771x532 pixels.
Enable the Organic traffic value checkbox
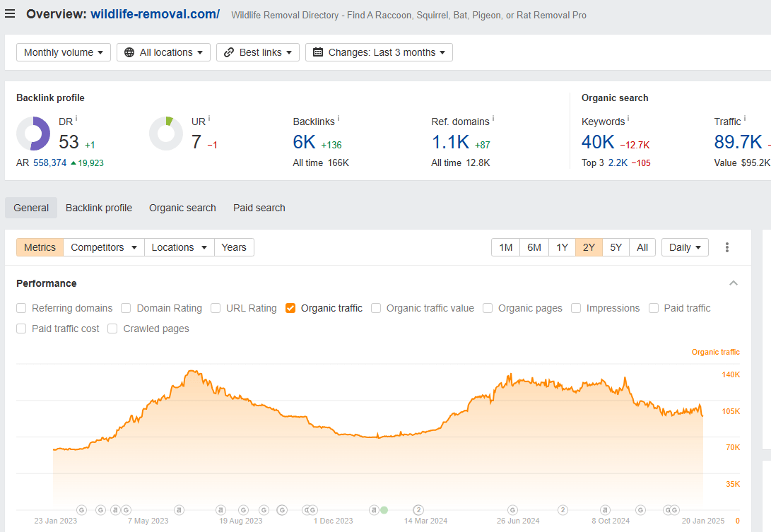[x=376, y=308]
